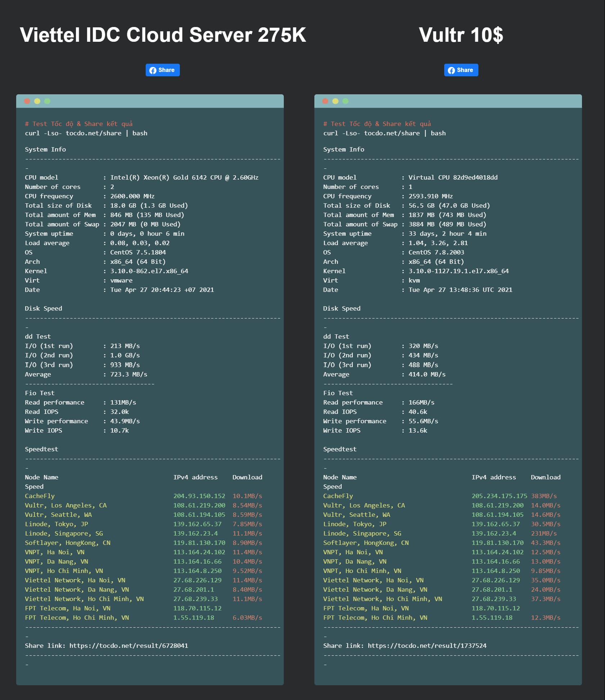The image size is (605, 700).
Task: Click CacheFly node row in Viettel speedtest
Action: click(x=144, y=496)
